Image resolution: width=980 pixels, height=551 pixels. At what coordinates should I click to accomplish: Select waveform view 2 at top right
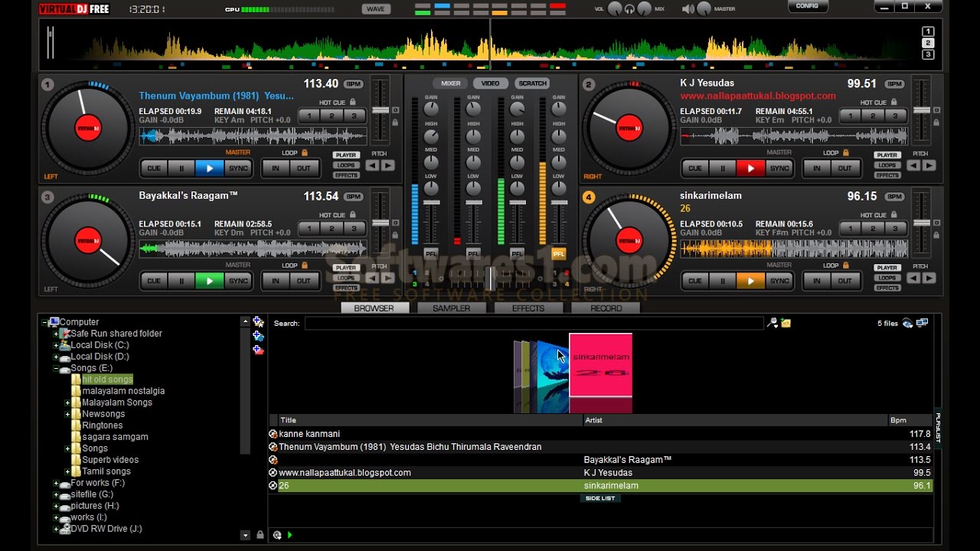click(x=928, y=43)
